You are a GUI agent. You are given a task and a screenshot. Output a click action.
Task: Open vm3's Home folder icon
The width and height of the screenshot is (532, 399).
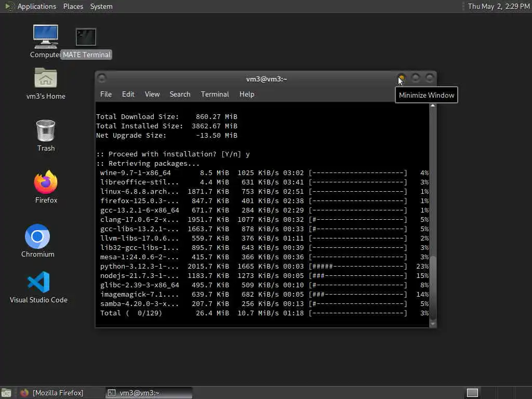[46, 84]
